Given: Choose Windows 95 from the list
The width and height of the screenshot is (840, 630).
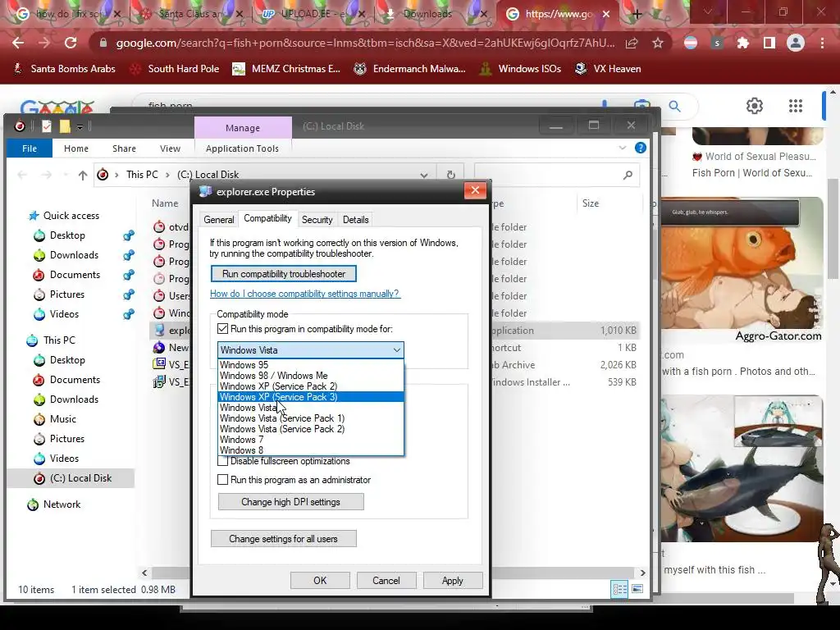Looking at the screenshot, I should 311,365.
